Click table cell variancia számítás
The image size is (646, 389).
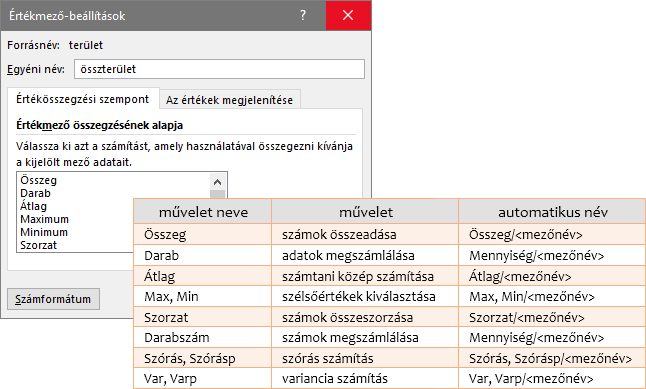(365, 378)
